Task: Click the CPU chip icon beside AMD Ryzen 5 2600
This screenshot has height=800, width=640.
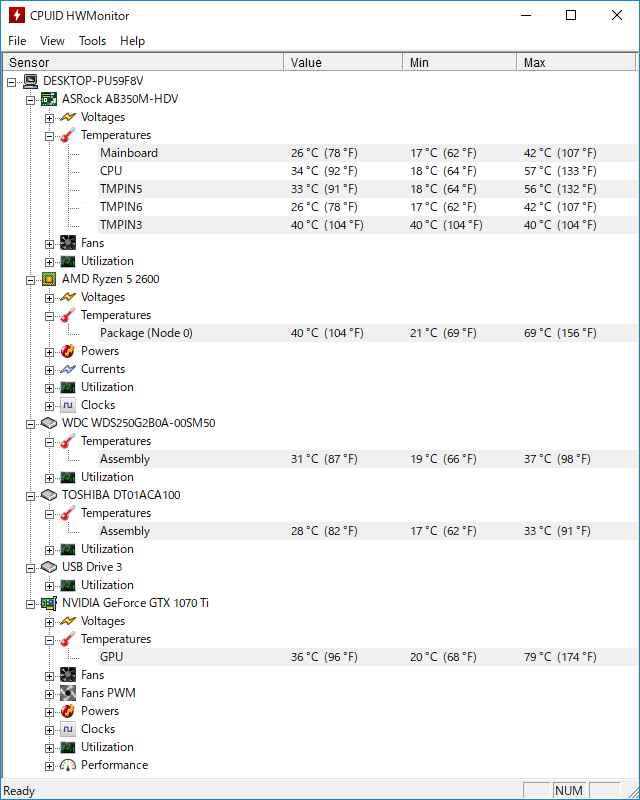Action: coord(49,279)
